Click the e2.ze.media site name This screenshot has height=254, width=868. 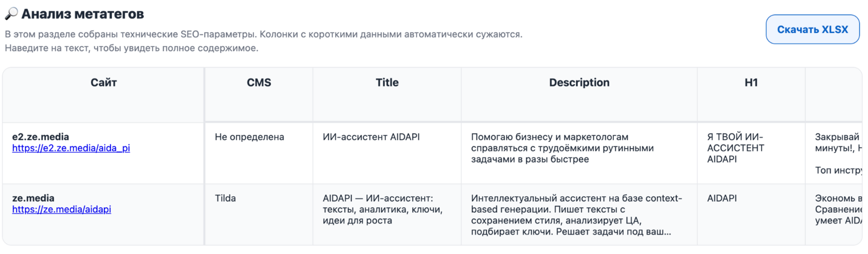tap(40, 137)
